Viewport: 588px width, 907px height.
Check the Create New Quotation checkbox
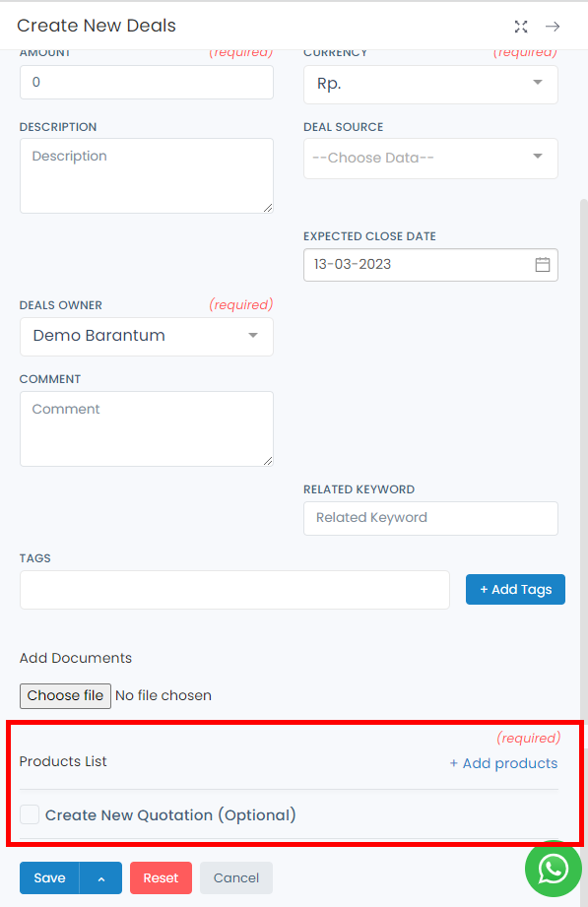point(30,814)
